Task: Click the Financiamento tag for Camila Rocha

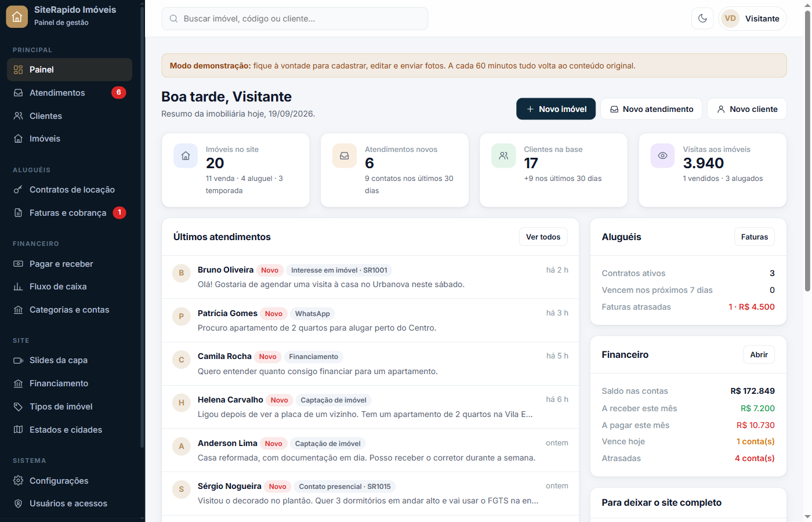Action: pyautogui.click(x=314, y=357)
